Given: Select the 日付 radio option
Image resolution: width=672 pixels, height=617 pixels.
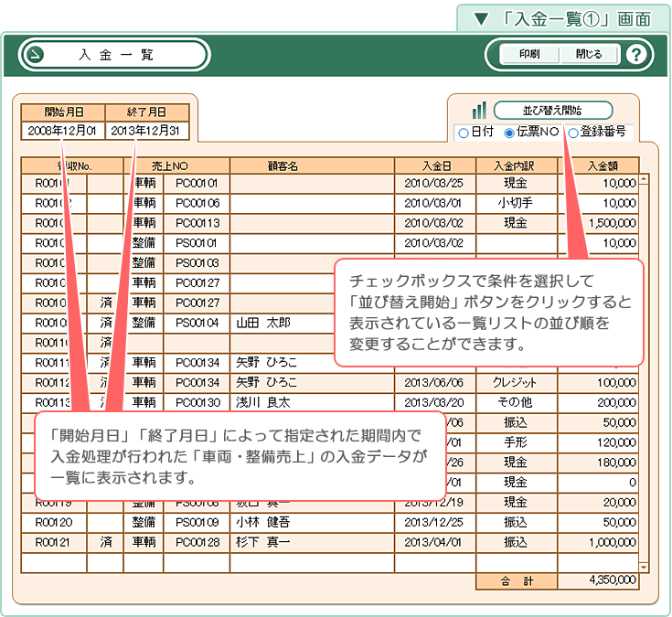Looking at the screenshot, I should point(464,133).
